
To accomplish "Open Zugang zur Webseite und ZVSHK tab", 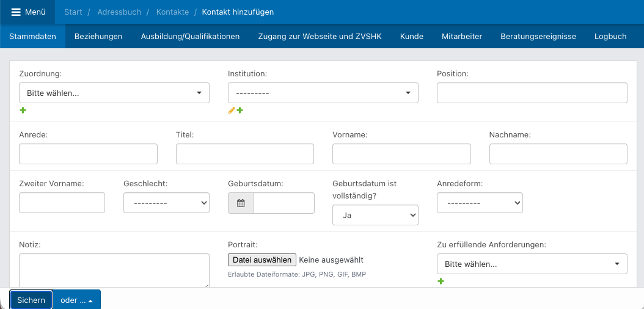I will point(320,36).
